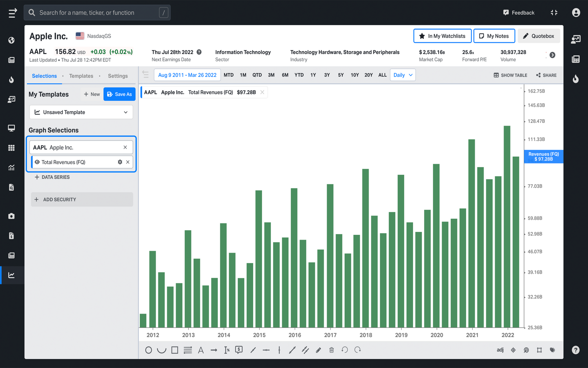Select the ALL time range

[x=383, y=75]
